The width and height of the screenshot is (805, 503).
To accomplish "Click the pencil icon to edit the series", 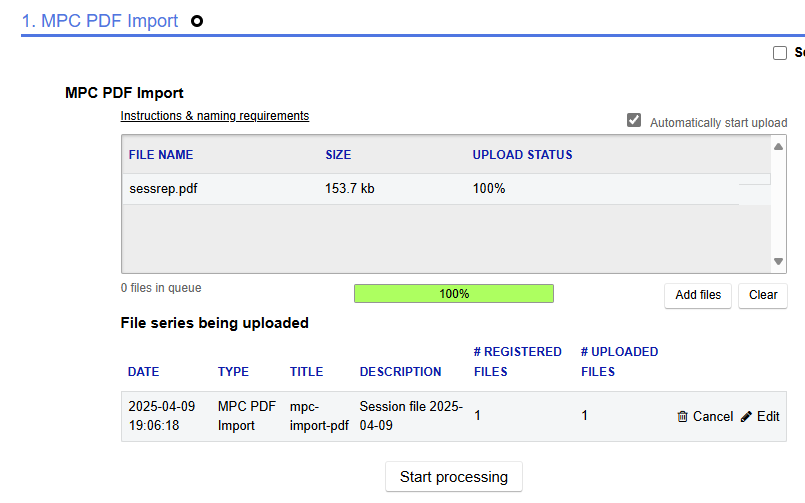I will click(746, 417).
